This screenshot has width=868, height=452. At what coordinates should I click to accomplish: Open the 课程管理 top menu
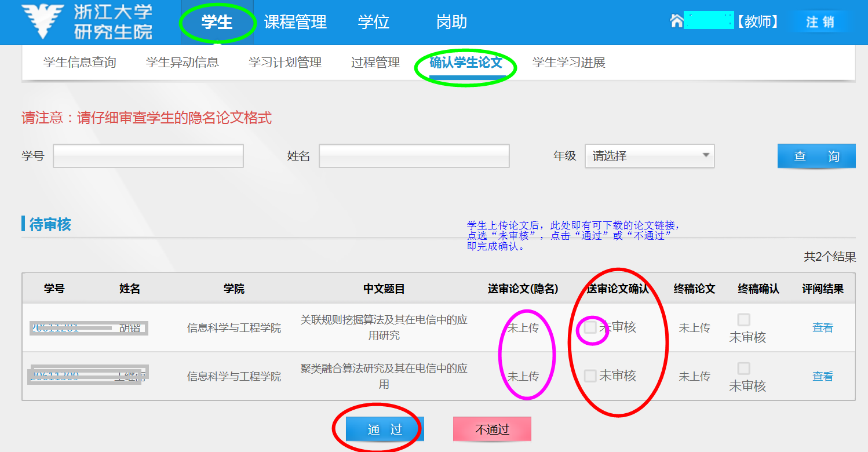296,23
